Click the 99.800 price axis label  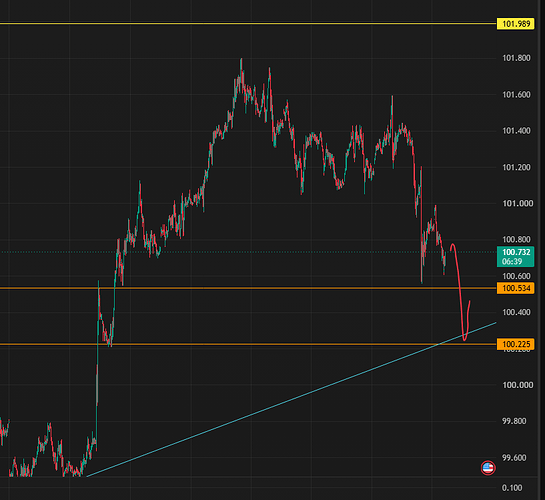pyautogui.click(x=514, y=421)
